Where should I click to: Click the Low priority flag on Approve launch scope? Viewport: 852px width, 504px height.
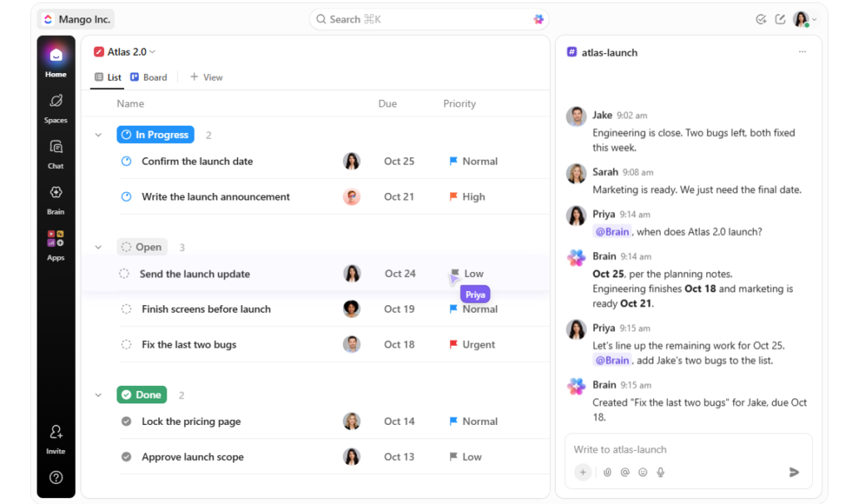[x=453, y=457]
